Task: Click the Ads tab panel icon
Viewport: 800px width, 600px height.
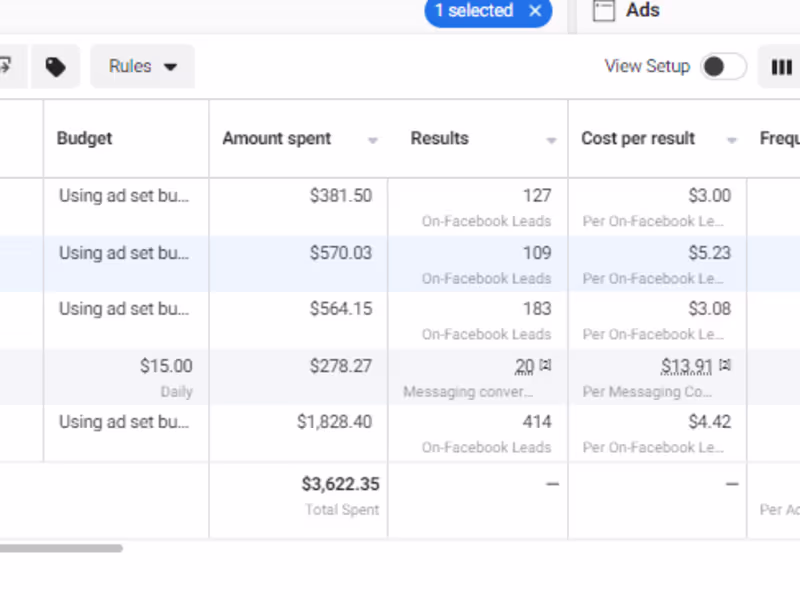Action: [x=602, y=11]
